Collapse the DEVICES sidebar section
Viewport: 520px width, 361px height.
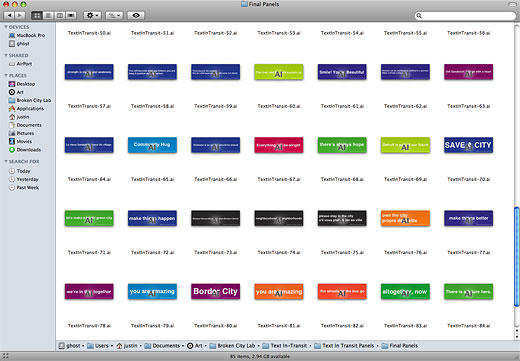coord(6,27)
